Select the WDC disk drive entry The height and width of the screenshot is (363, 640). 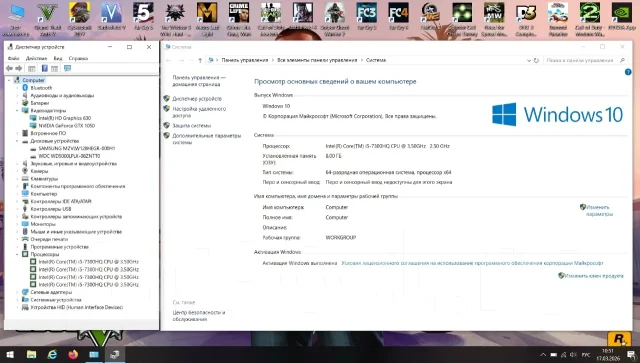(69, 156)
